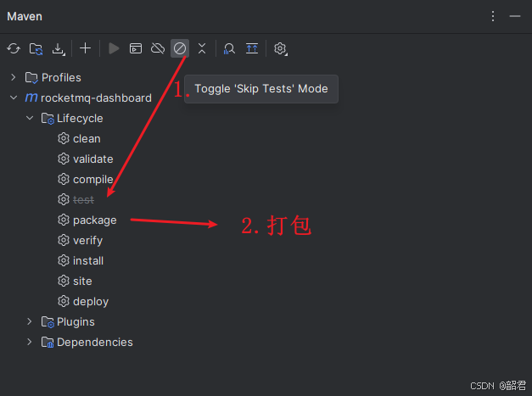Viewport: 532px width, 396px height.
Task: Expand the Profiles node
Action: tap(14, 77)
